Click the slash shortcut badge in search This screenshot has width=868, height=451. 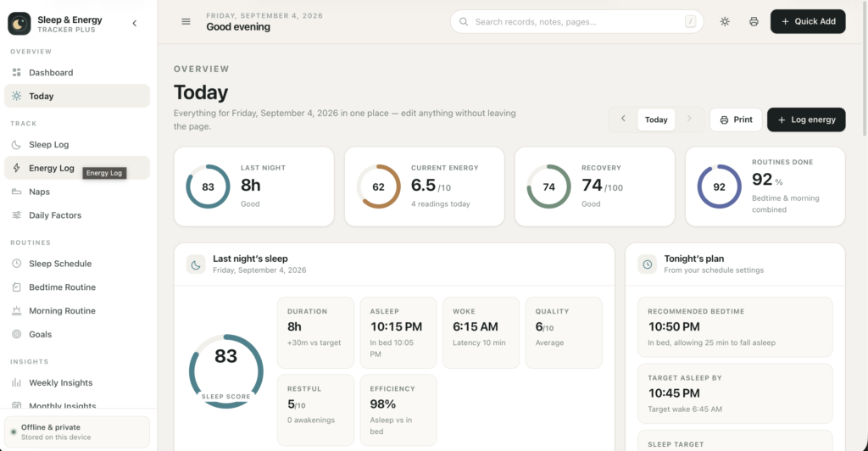tap(690, 21)
